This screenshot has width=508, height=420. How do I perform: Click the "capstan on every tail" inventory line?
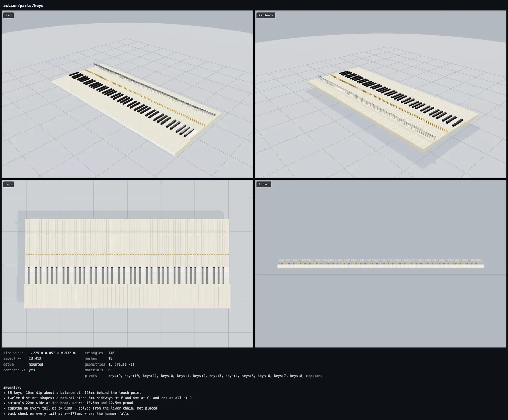click(x=82, y=408)
